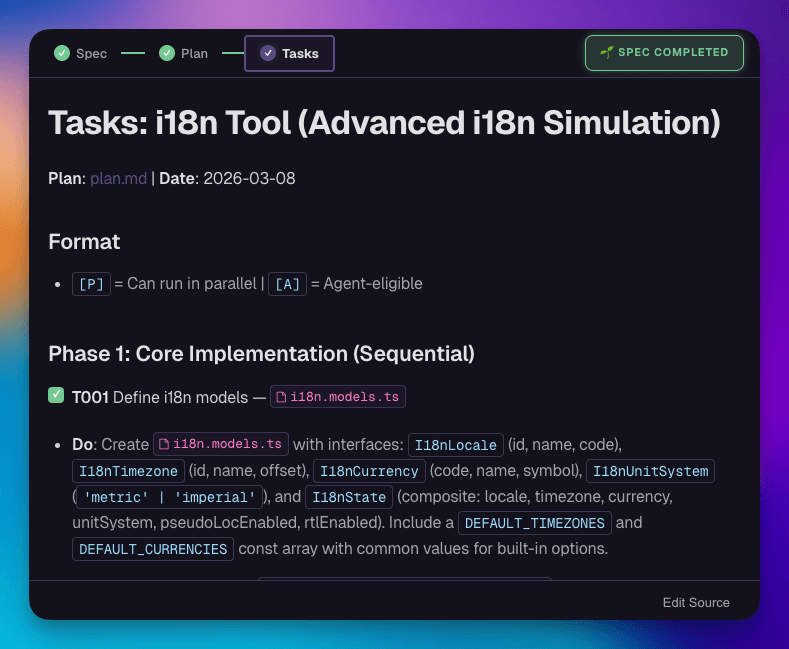Click file icon in T001 i18n.models.ts chip
The width and height of the screenshot is (789, 649).
[282, 397]
